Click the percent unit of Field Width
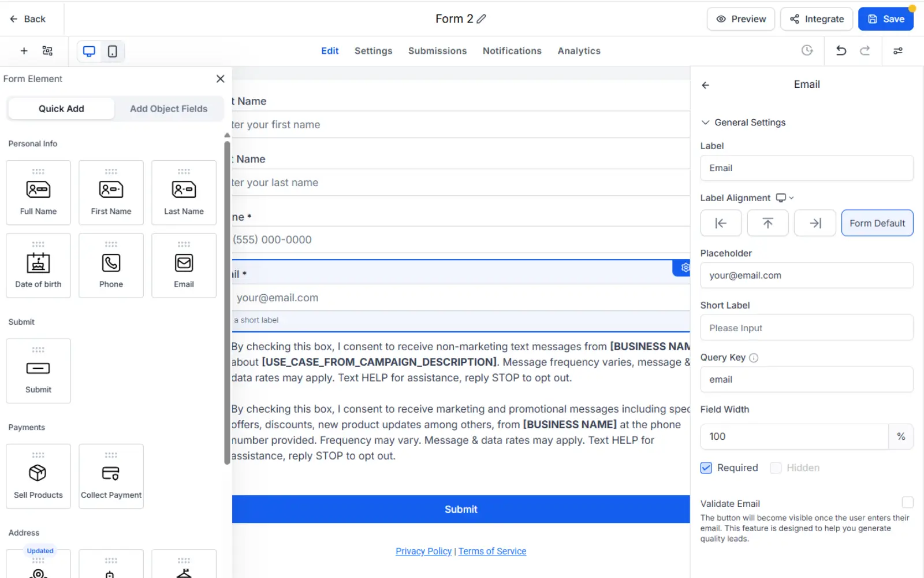The height and width of the screenshot is (578, 924). (901, 436)
